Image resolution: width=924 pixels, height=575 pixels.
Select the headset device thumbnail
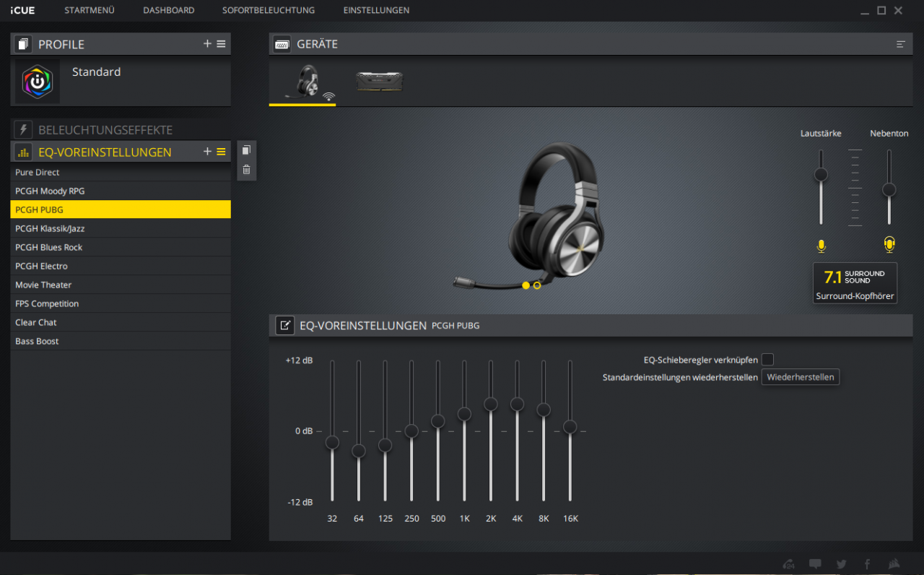click(303, 82)
